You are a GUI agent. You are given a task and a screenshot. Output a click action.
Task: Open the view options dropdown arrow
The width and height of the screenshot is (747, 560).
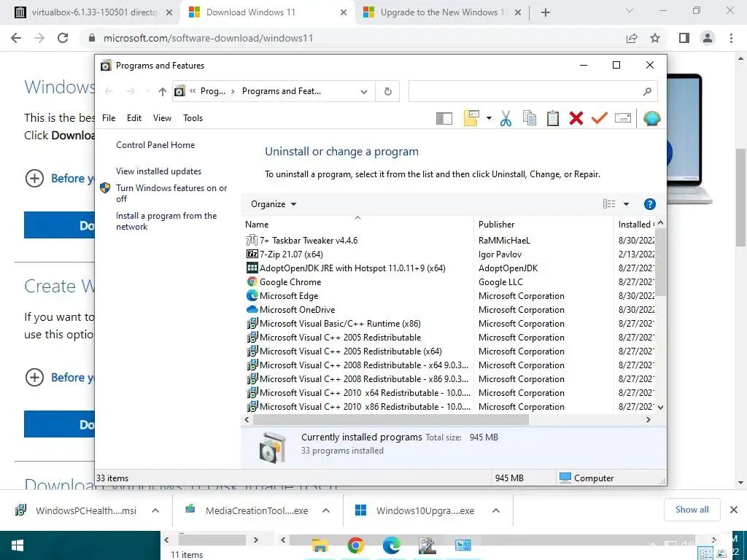pyautogui.click(x=626, y=204)
